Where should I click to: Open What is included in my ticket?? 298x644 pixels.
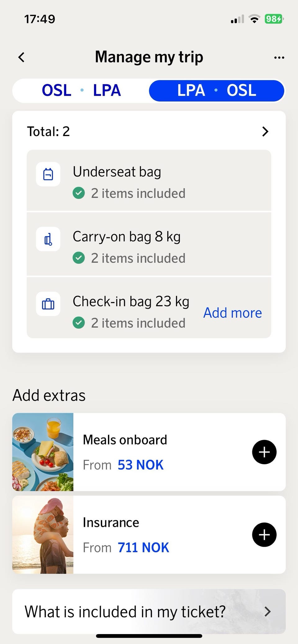click(125, 612)
